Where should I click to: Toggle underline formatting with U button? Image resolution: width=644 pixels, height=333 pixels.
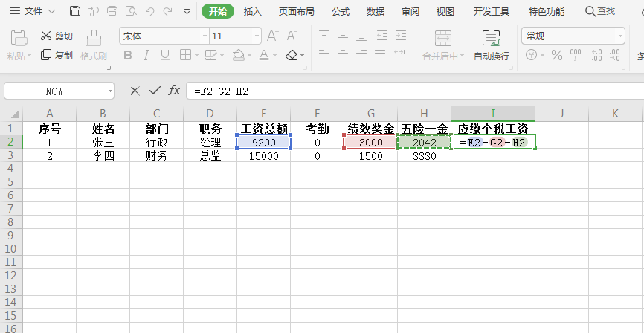coord(165,55)
